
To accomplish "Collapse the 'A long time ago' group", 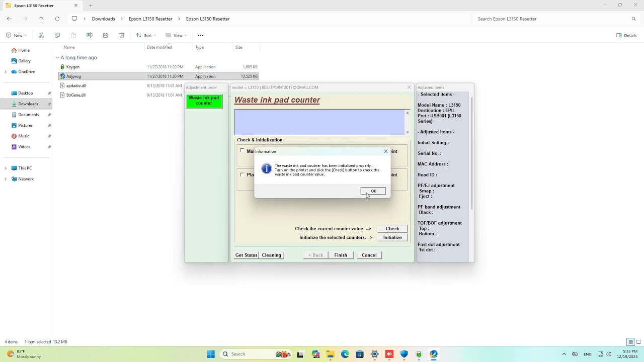I will tap(57, 58).
